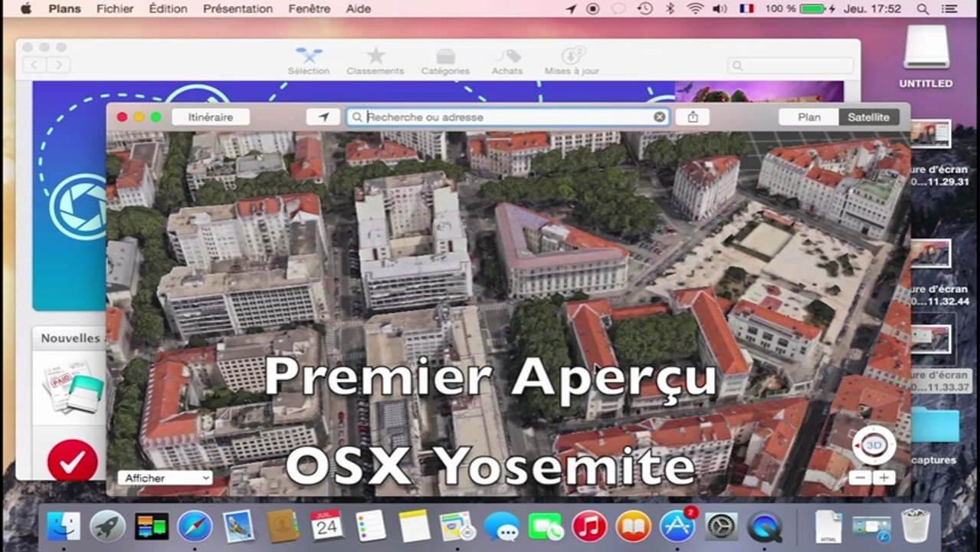Click the screen recording stop icon in menu bar
980x552 pixels.
[592, 8]
